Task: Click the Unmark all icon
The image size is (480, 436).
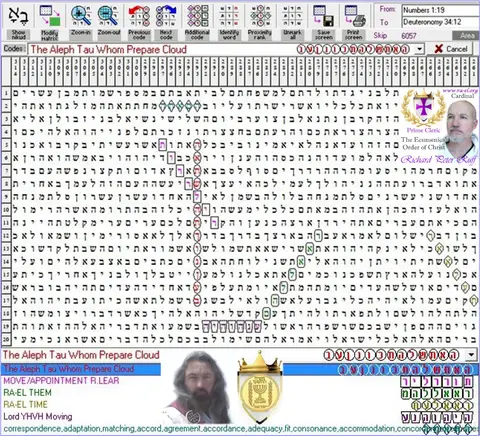Action: [x=292, y=16]
